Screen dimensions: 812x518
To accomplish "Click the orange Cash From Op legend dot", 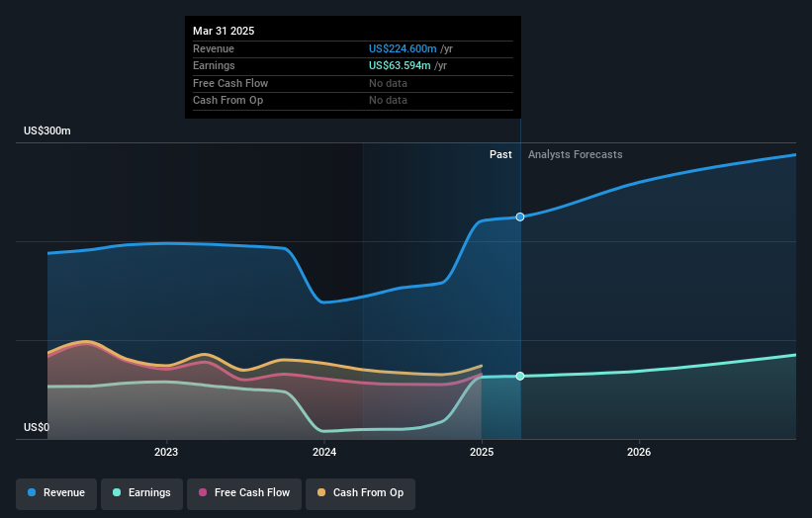I will pos(321,492).
